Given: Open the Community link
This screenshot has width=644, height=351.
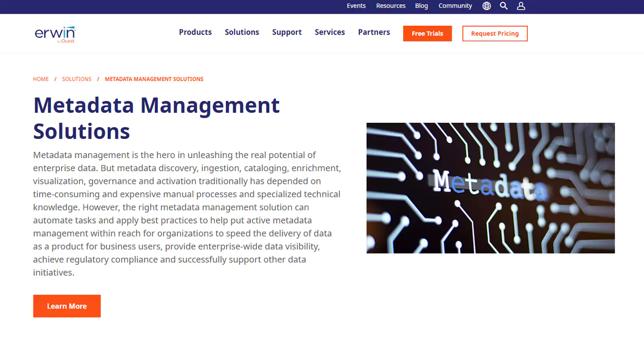Looking at the screenshot, I should coord(455,6).
